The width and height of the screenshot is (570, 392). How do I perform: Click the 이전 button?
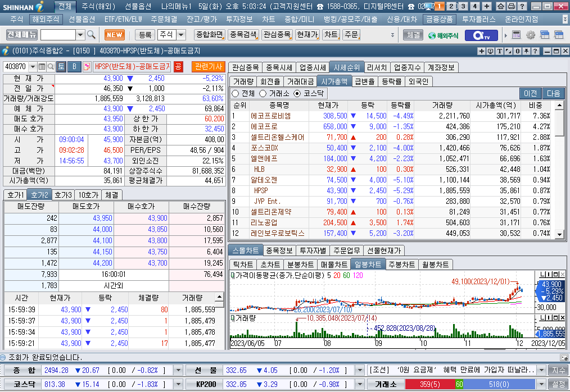(531, 93)
